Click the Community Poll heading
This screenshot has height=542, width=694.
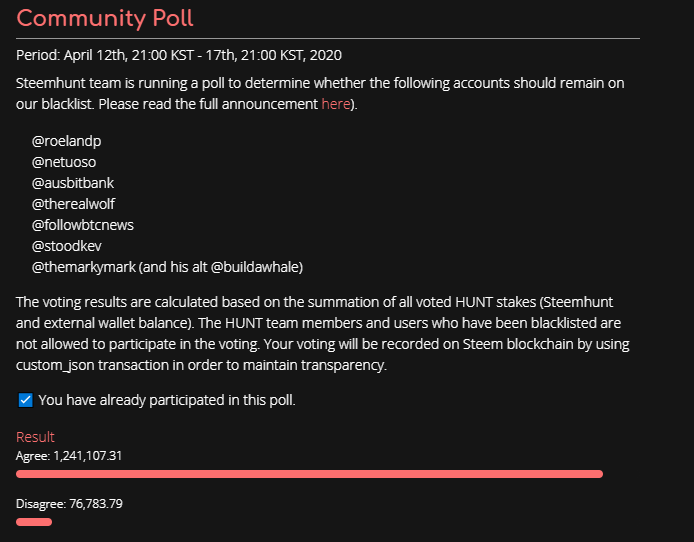tap(105, 18)
